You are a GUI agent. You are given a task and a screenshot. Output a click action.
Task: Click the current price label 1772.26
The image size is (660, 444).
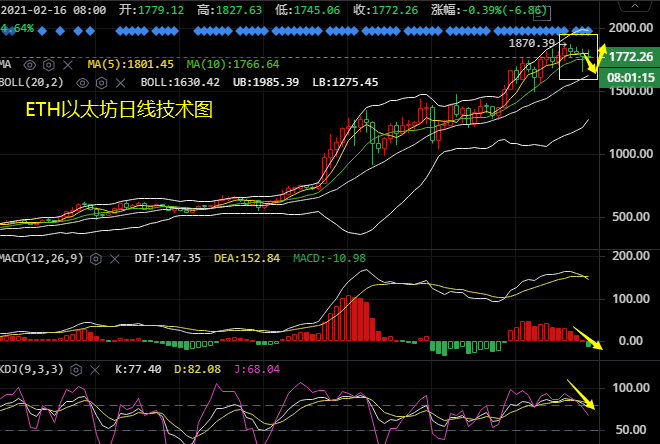(630, 57)
